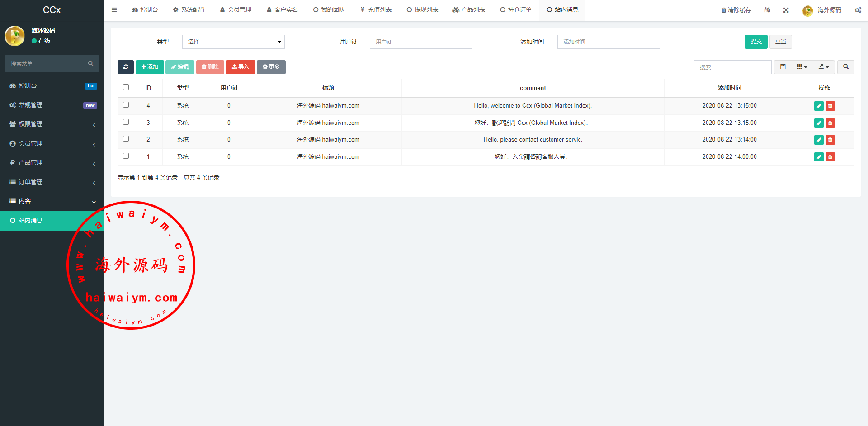Open the columns grid dropdown
The width and height of the screenshot is (868, 426).
pos(801,67)
